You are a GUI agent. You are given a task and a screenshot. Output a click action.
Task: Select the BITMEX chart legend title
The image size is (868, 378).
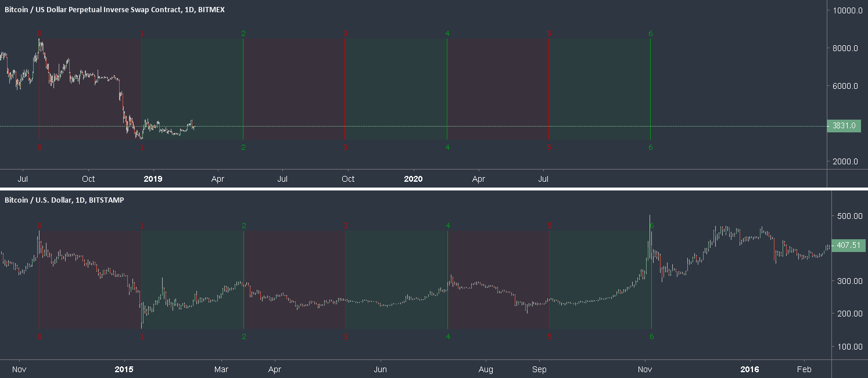click(113, 9)
